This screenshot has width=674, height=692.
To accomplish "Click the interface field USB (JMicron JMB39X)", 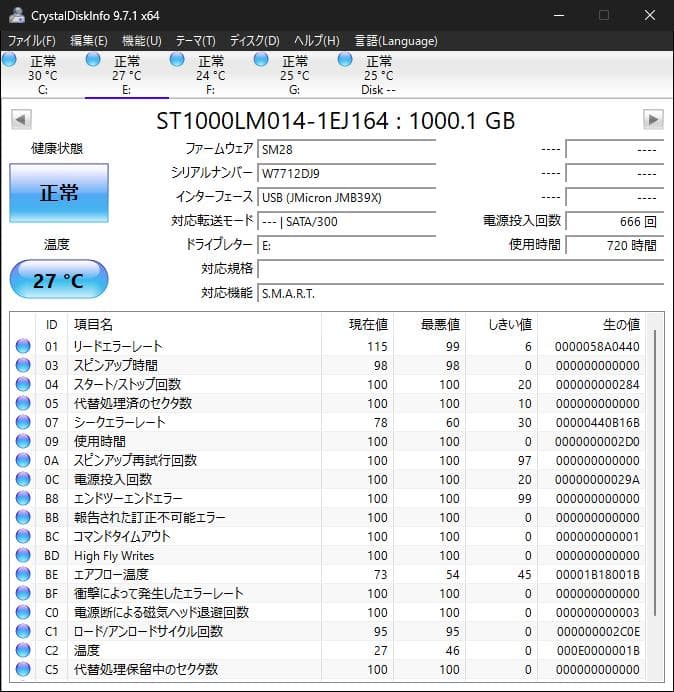I will tap(346, 197).
